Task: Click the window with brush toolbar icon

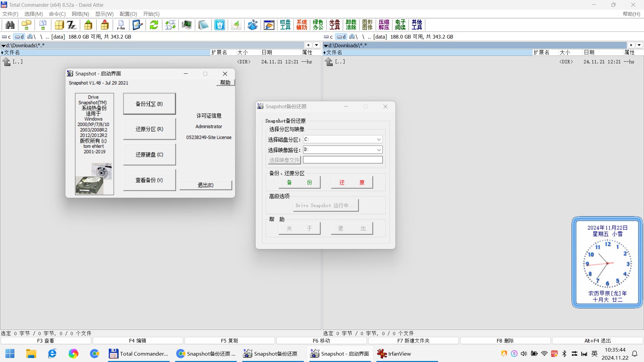Action: click(269, 25)
